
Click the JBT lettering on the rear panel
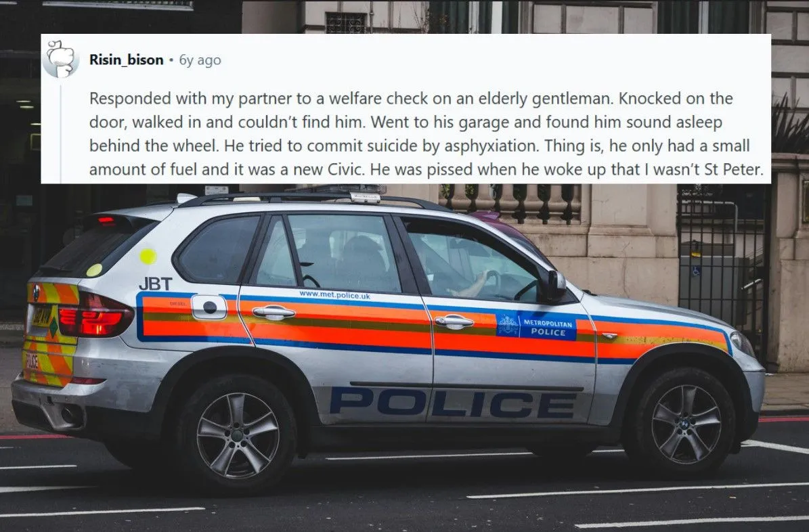[x=155, y=284]
